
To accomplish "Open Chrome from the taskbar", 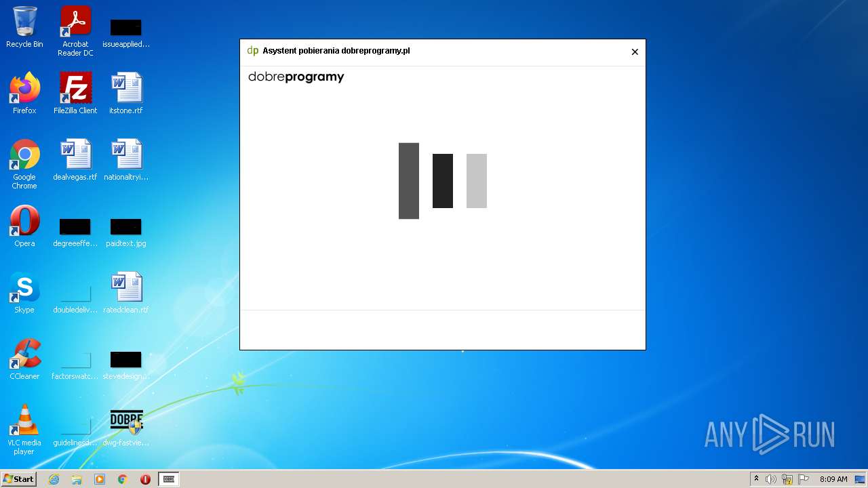I will click(123, 479).
